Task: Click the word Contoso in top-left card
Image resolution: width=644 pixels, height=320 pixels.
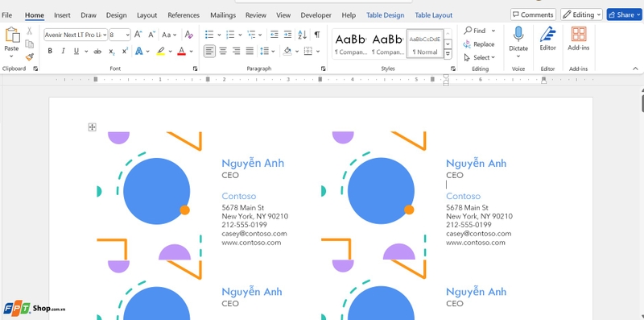Action: click(238, 196)
